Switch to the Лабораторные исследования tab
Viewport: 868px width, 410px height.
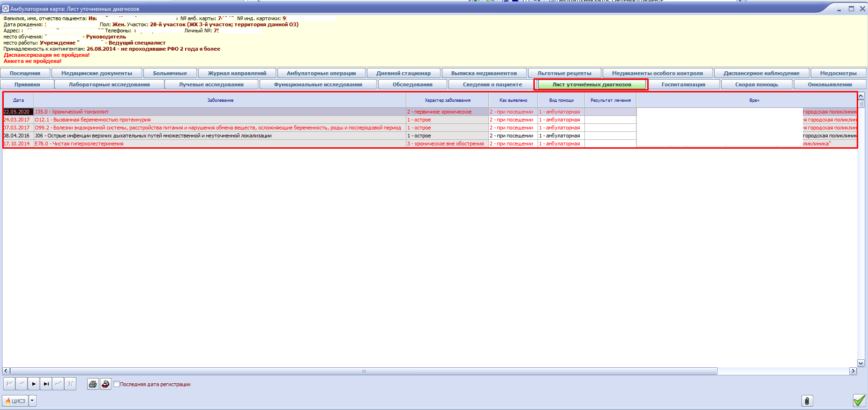[x=109, y=84]
